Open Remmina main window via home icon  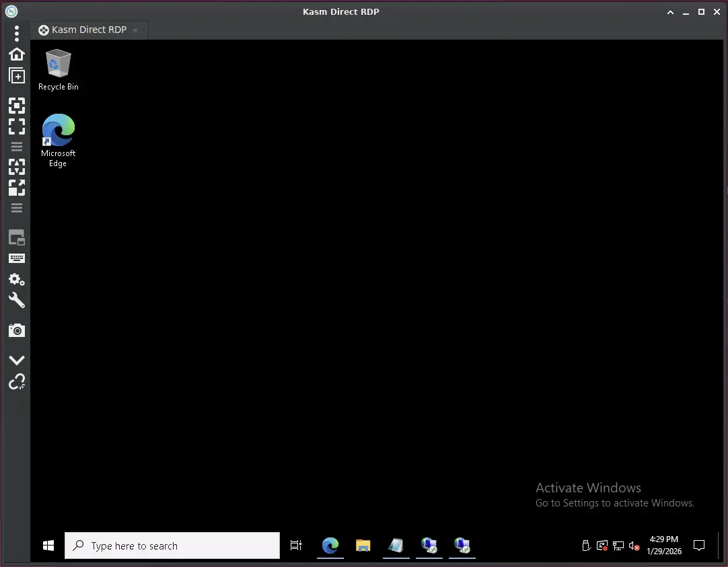point(17,54)
